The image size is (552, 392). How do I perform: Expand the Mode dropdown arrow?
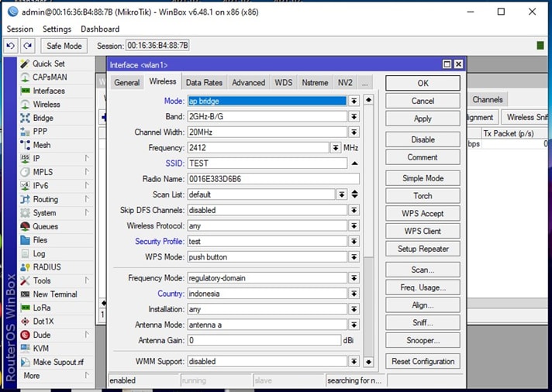coord(354,101)
